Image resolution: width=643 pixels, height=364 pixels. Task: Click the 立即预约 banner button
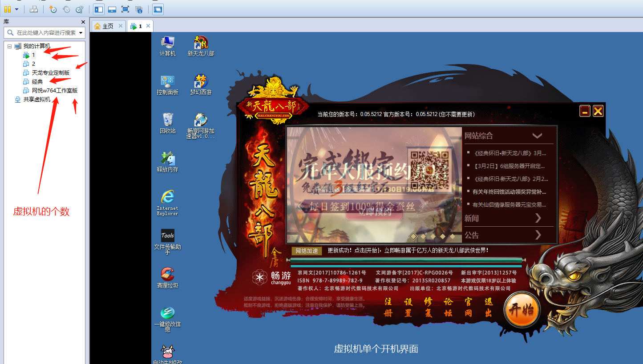374,212
